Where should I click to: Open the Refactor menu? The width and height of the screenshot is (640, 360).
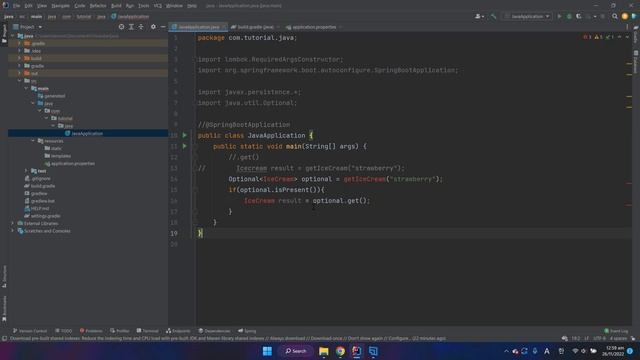tap(98, 6)
